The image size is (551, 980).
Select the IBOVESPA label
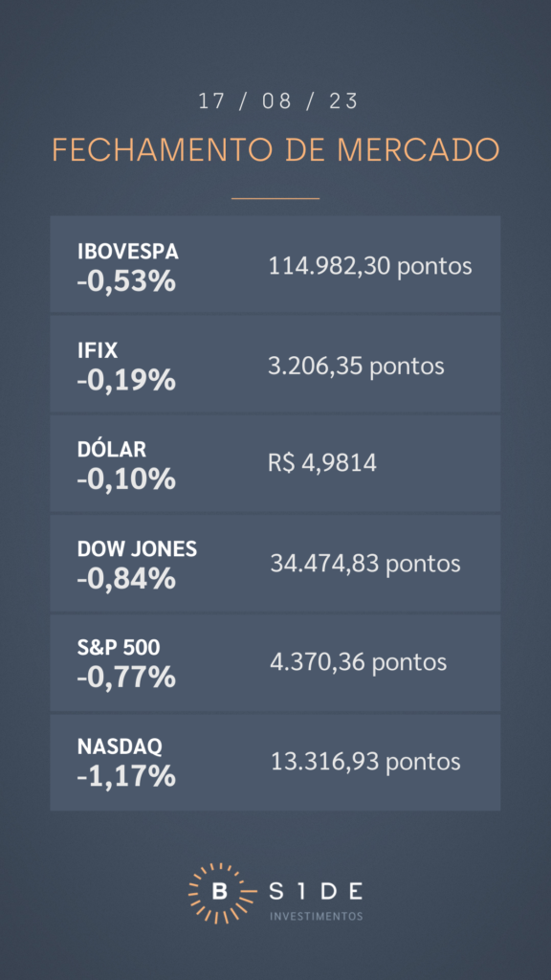click(128, 252)
